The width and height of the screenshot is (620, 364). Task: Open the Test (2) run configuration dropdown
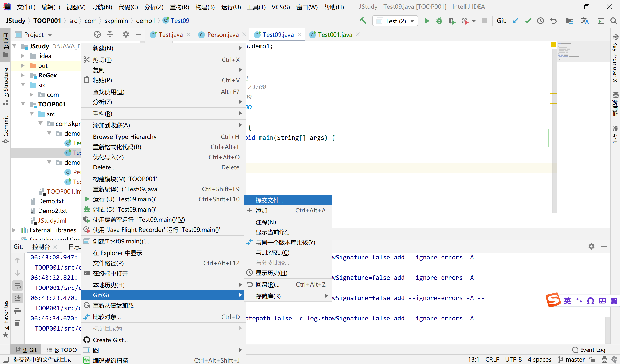pyautogui.click(x=395, y=21)
